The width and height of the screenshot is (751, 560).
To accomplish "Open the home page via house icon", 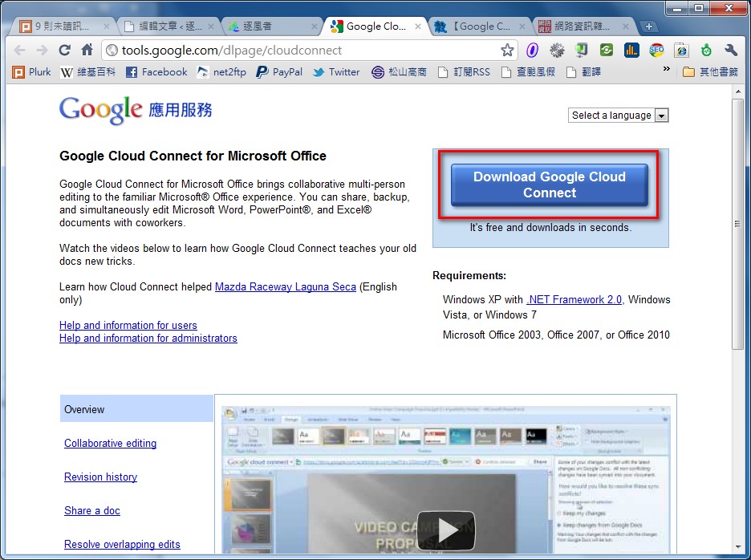I will (x=87, y=50).
